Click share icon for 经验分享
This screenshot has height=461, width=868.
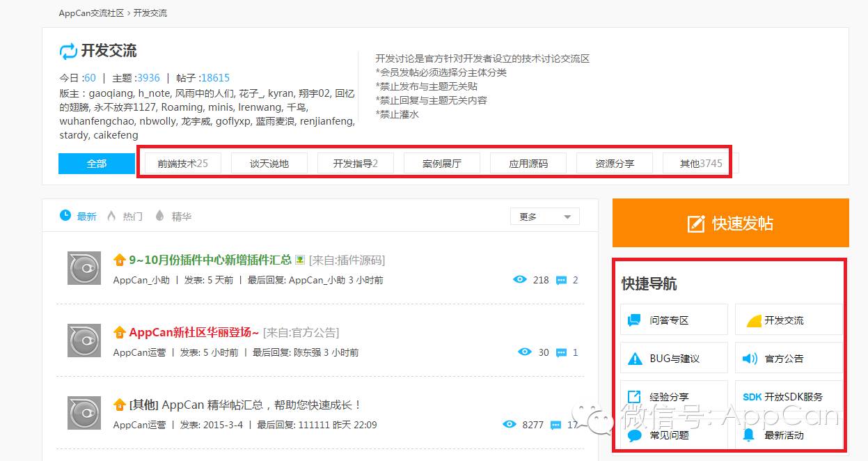[634, 396]
